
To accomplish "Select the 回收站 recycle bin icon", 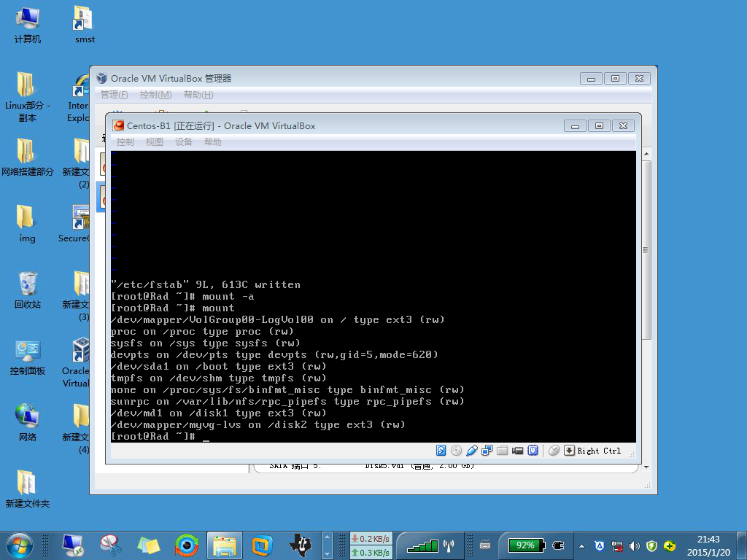I will [x=27, y=290].
